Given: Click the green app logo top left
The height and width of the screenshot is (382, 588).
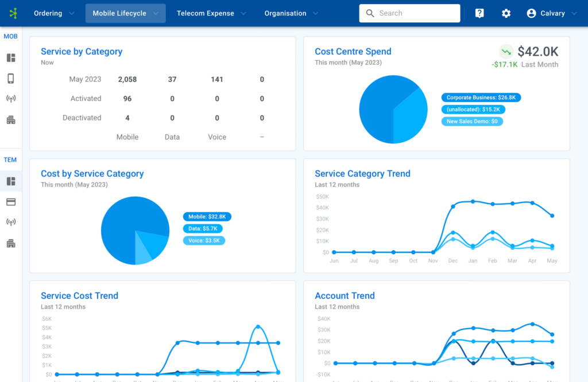Looking at the screenshot, I should click(x=14, y=13).
